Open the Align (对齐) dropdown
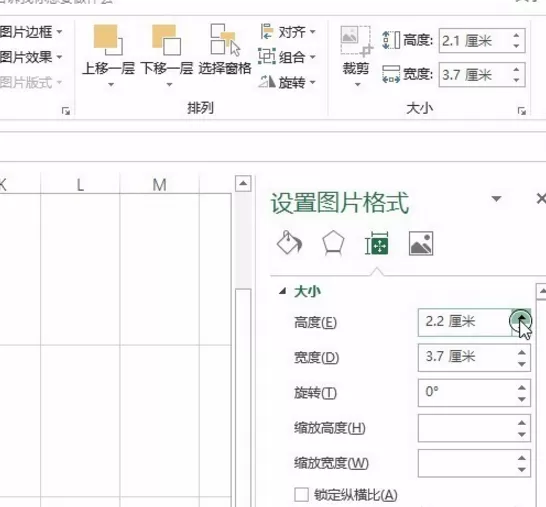Viewport: 546px width, 507px height. [288, 32]
